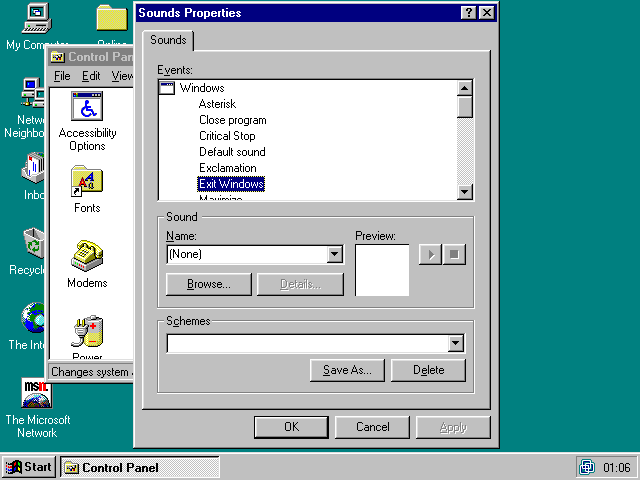
Task: Click the Browse button
Action: [209, 284]
